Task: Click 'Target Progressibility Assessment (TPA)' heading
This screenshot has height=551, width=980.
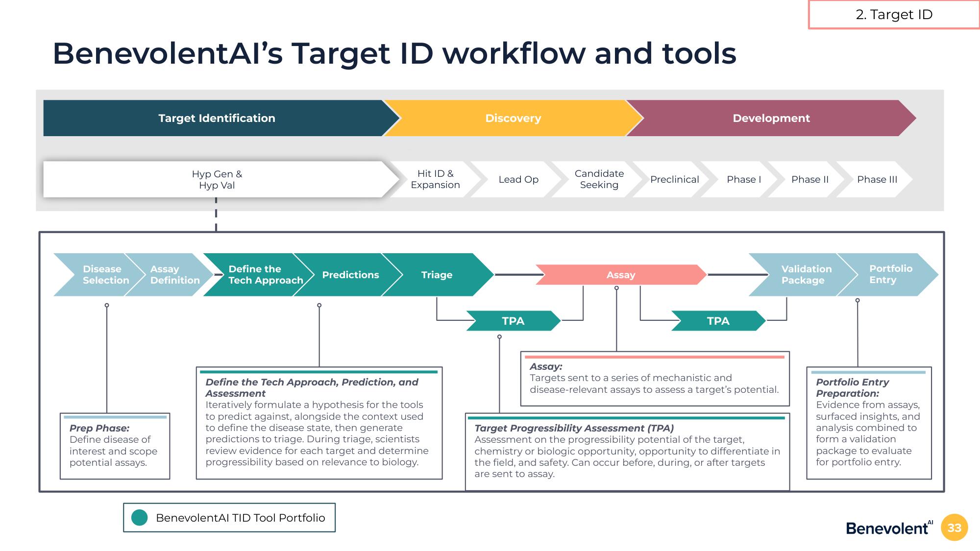Action: tap(574, 428)
